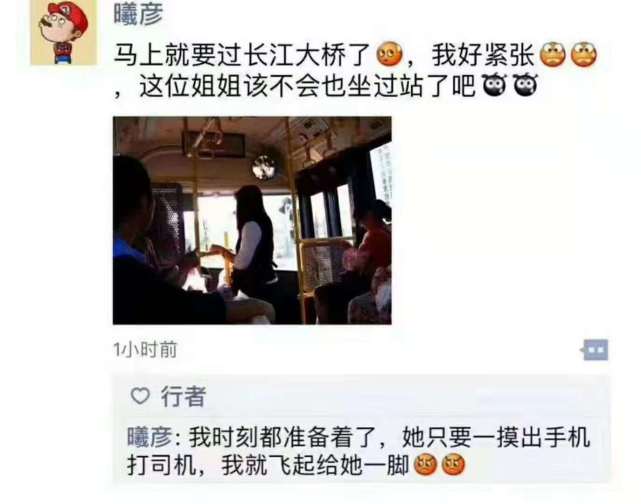The height and width of the screenshot is (504, 641).
Task: Tap the poster name 曦彦 above the post
Action: (x=138, y=13)
